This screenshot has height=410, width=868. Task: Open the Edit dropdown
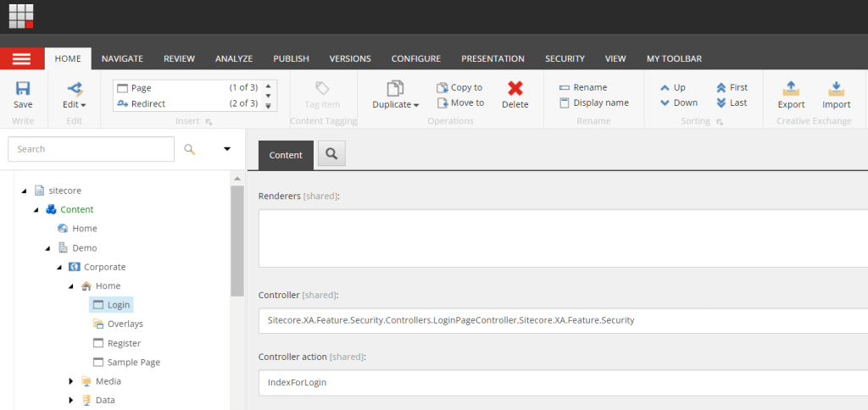click(x=75, y=104)
